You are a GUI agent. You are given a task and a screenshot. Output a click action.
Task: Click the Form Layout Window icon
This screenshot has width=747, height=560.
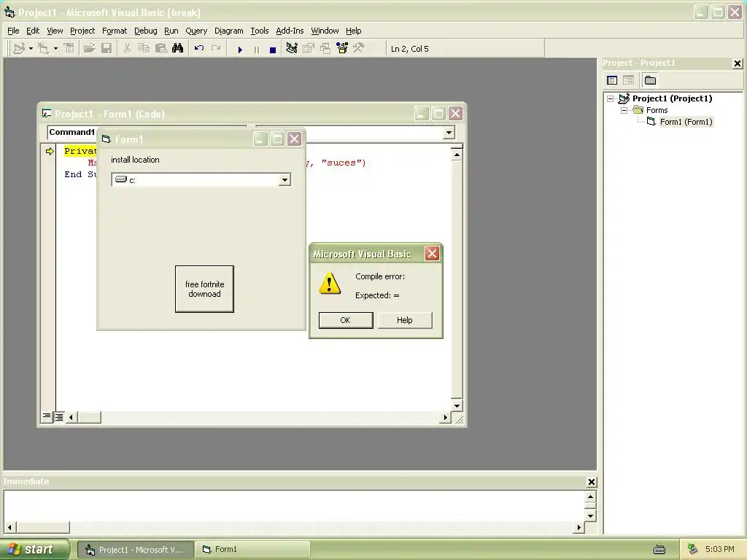point(325,48)
